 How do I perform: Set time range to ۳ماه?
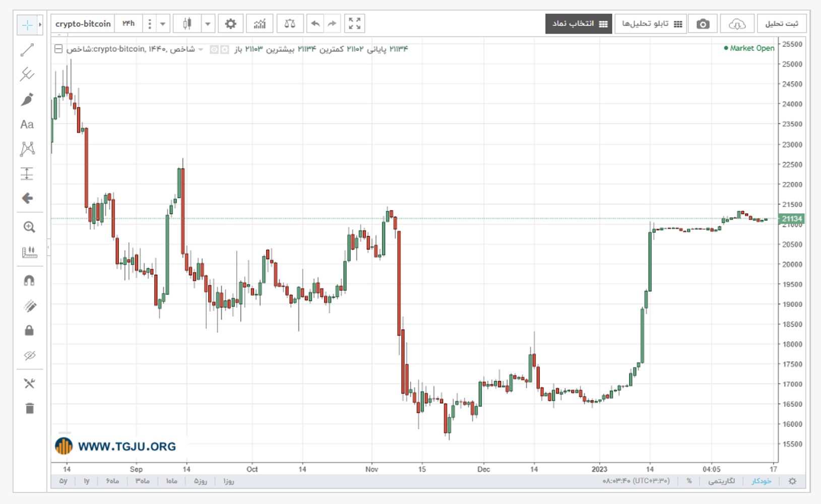(x=142, y=481)
